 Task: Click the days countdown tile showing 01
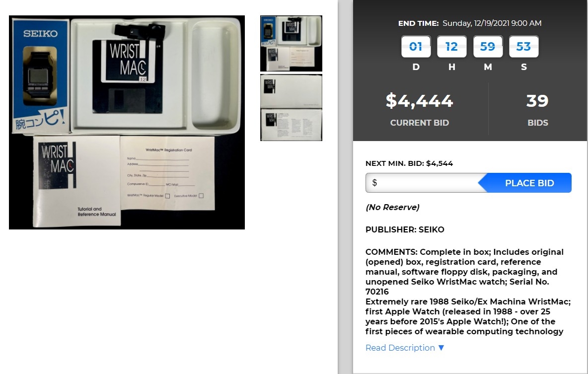pos(416,47)
